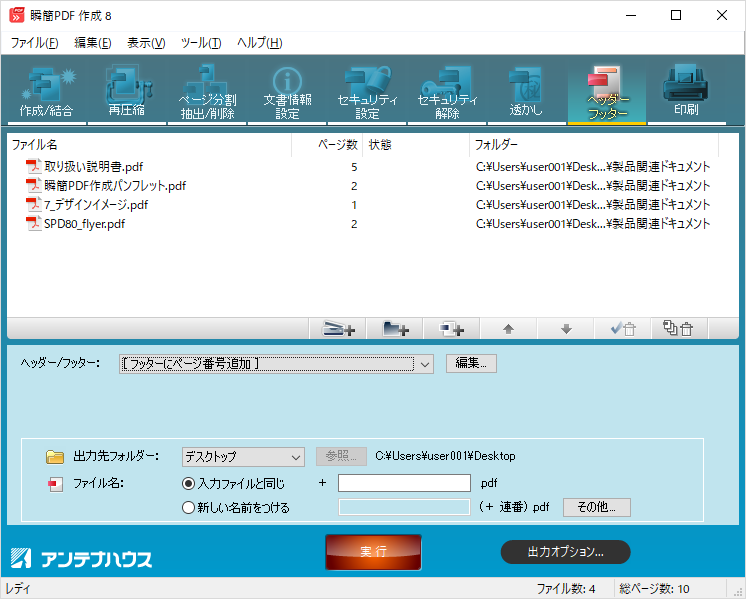This screenshot has width=746, height=599.
Task: Click the フォルダー column header
Action: click(594, 145)
